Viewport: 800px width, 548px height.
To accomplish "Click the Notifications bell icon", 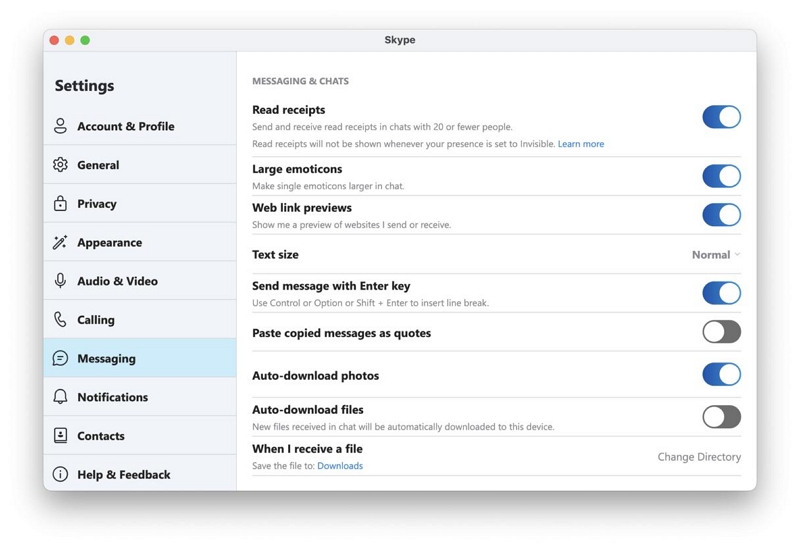I will (x=60, y=396).
